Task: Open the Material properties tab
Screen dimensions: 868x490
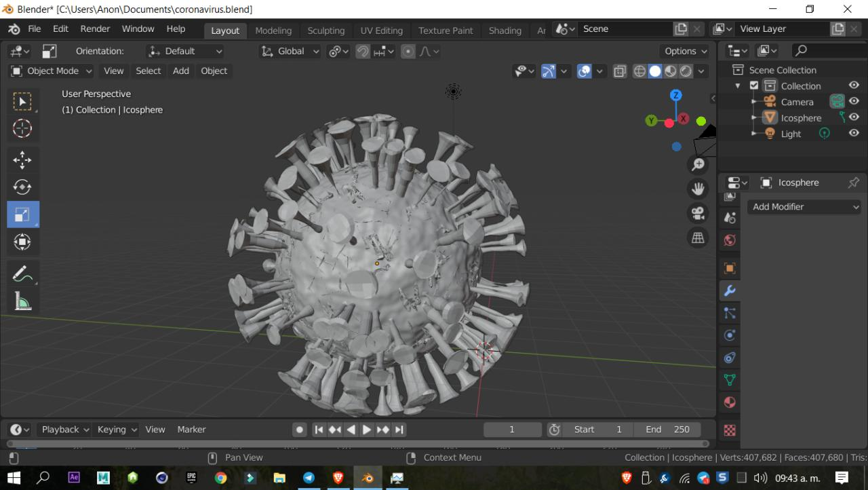Action: [730, 402]
